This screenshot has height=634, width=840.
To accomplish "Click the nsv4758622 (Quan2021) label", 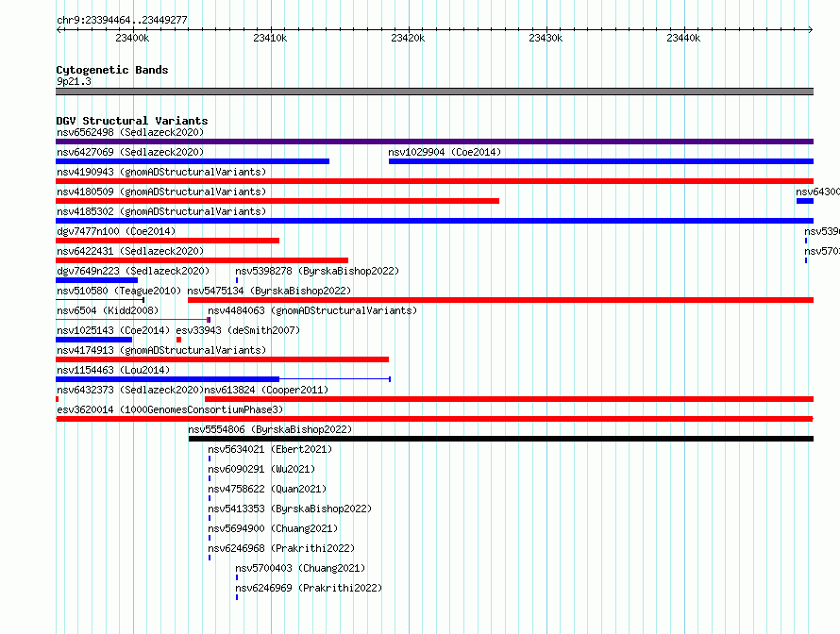I will click(x=267, y=489).
